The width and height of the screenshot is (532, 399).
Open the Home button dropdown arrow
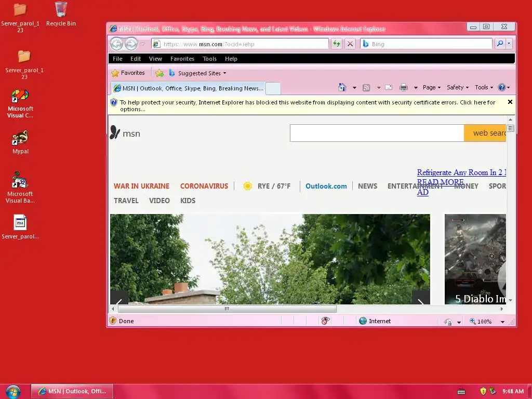(354, 87)
